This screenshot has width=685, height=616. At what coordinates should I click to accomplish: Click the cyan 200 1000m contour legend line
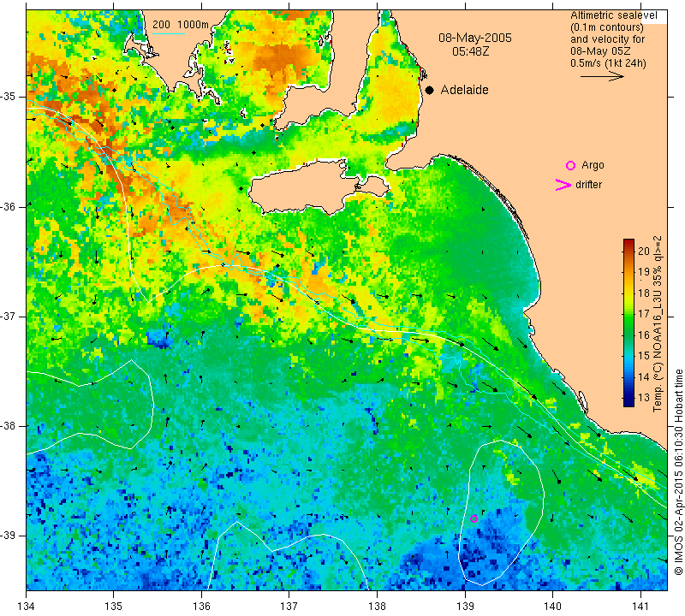click(169, 33)
